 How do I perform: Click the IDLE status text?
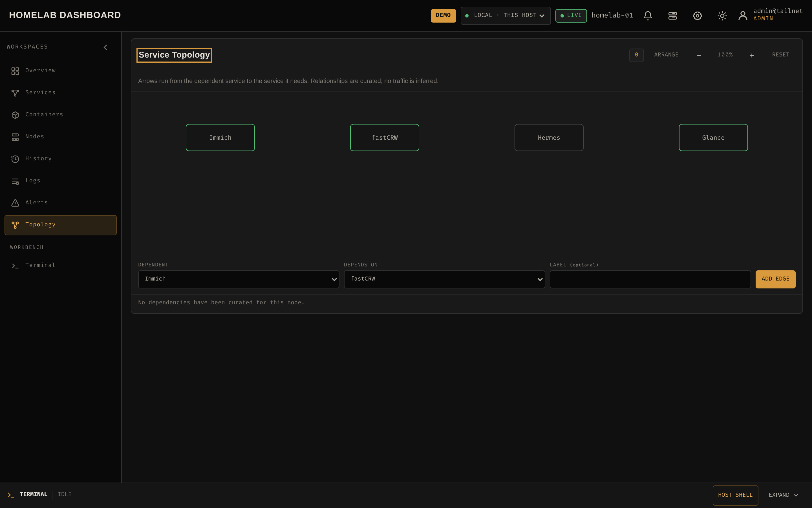64,494
